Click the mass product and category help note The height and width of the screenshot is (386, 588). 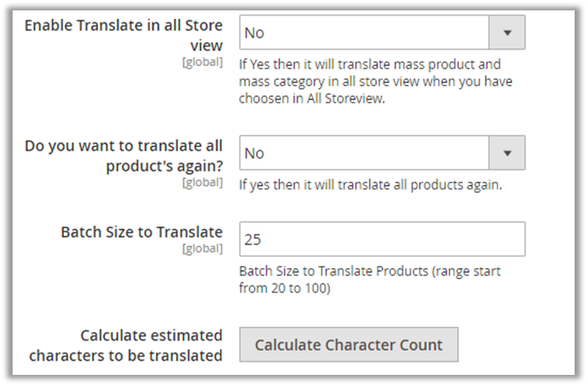click(375, 82)
